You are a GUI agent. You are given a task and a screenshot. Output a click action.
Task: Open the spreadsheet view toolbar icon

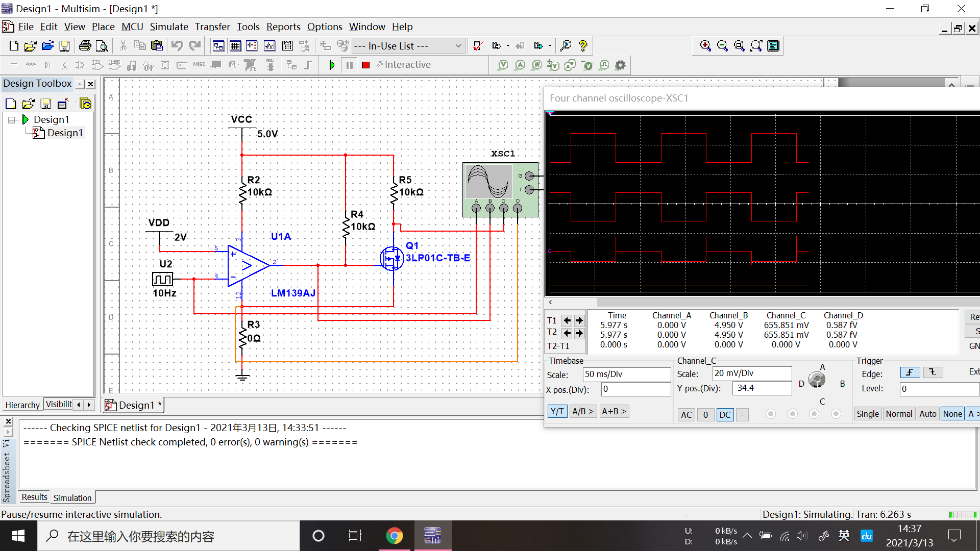(235, 46)
